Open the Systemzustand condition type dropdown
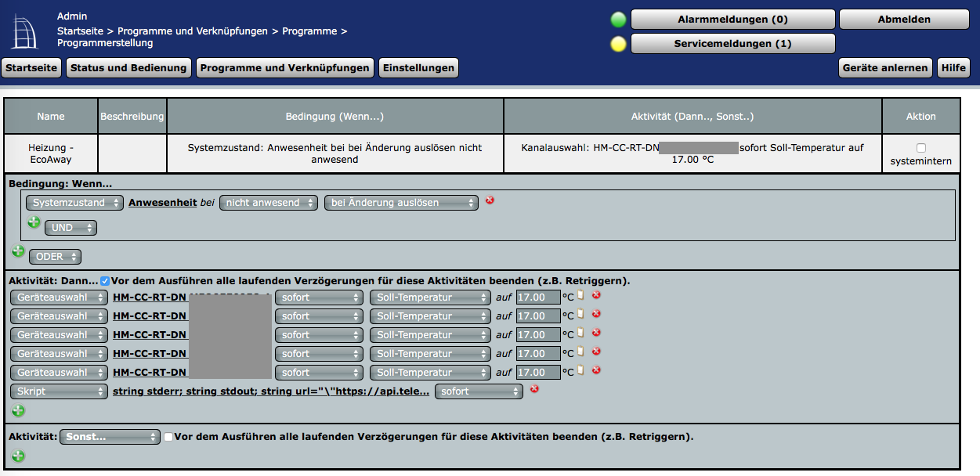This screenshot has height=476, width=980. click(x=74, y=203)
